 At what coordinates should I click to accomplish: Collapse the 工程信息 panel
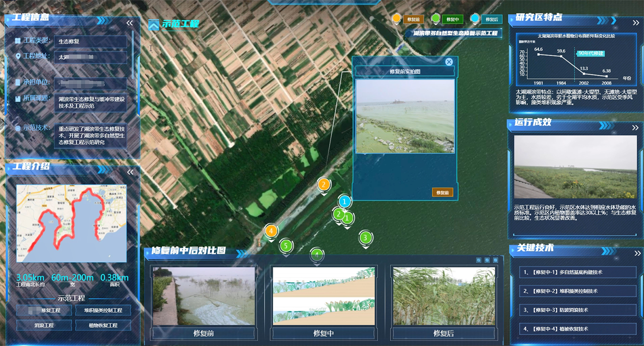(130, 23)
